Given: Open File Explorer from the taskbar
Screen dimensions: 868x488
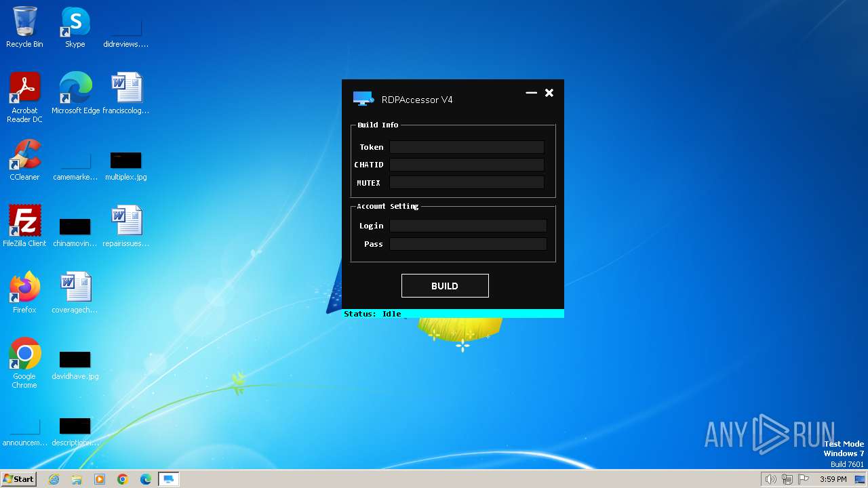Looking at the screenshot, I should click(x=77, y=479).
